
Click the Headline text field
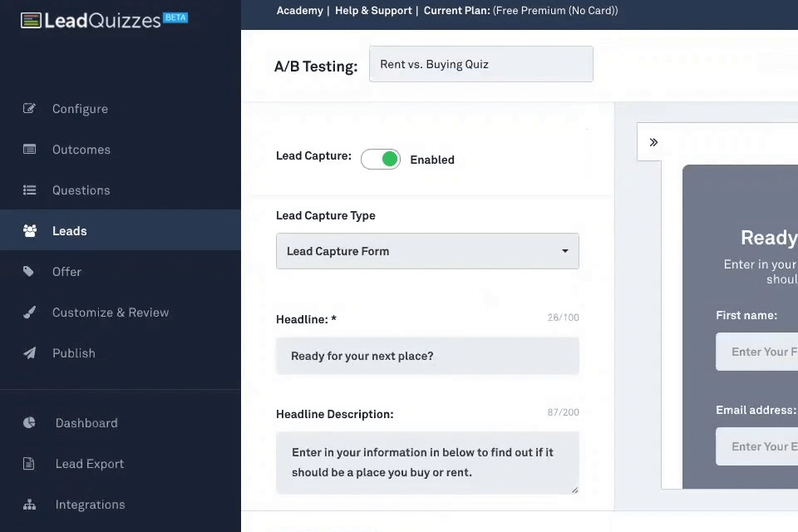click(427, 356)
